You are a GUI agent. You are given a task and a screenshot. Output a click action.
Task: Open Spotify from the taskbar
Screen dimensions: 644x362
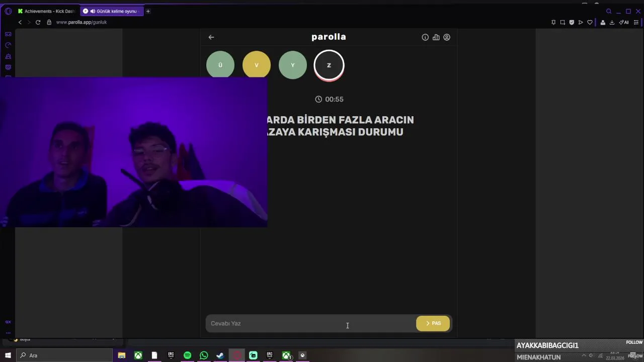click(x=187, y=355)
